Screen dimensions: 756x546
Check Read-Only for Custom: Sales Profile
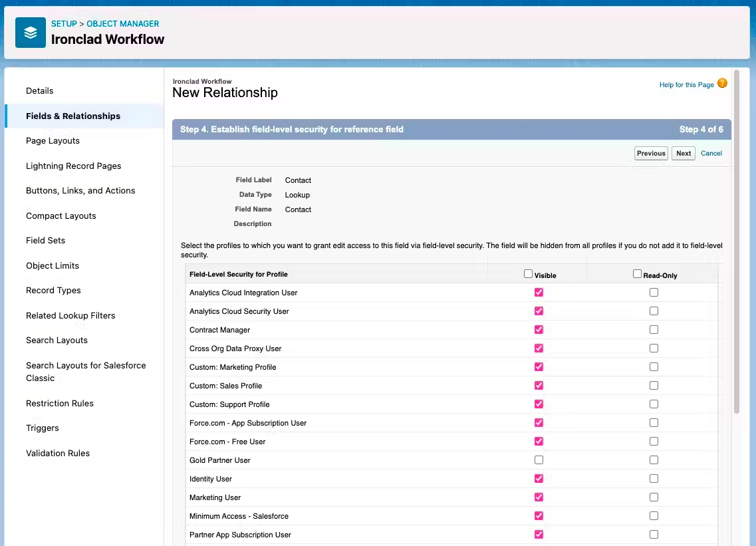point(654,385)
